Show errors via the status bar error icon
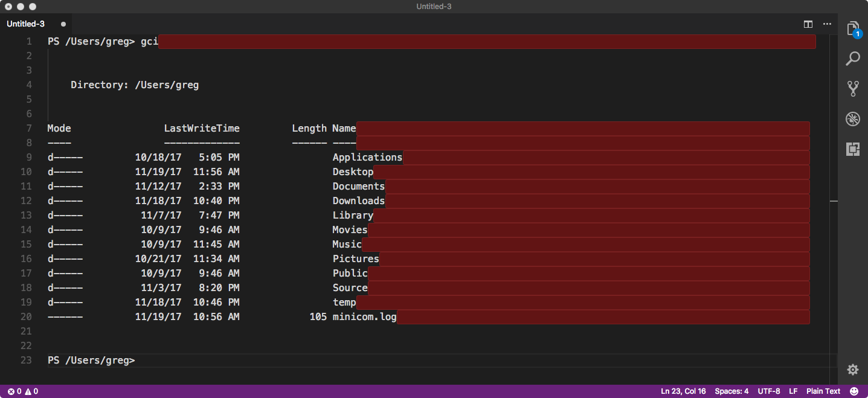 14,391
